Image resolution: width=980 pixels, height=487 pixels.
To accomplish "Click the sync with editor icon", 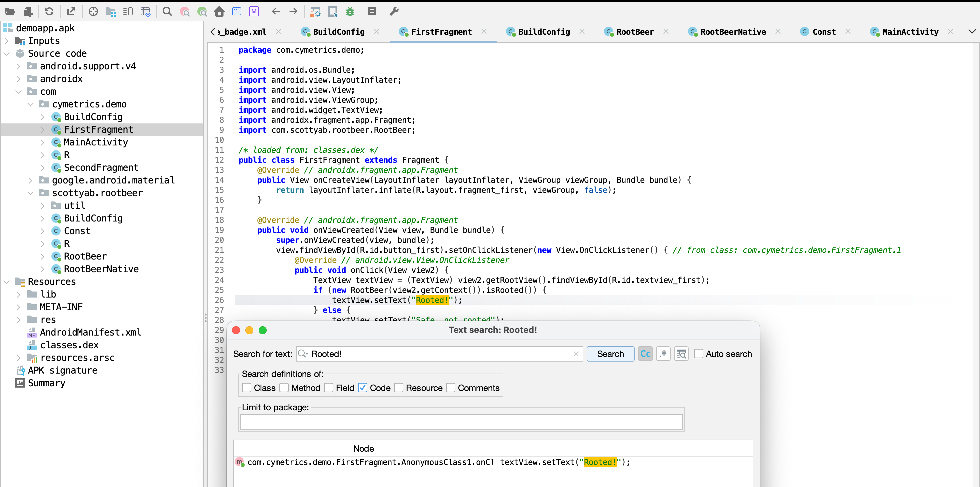I will click(93, 12).
